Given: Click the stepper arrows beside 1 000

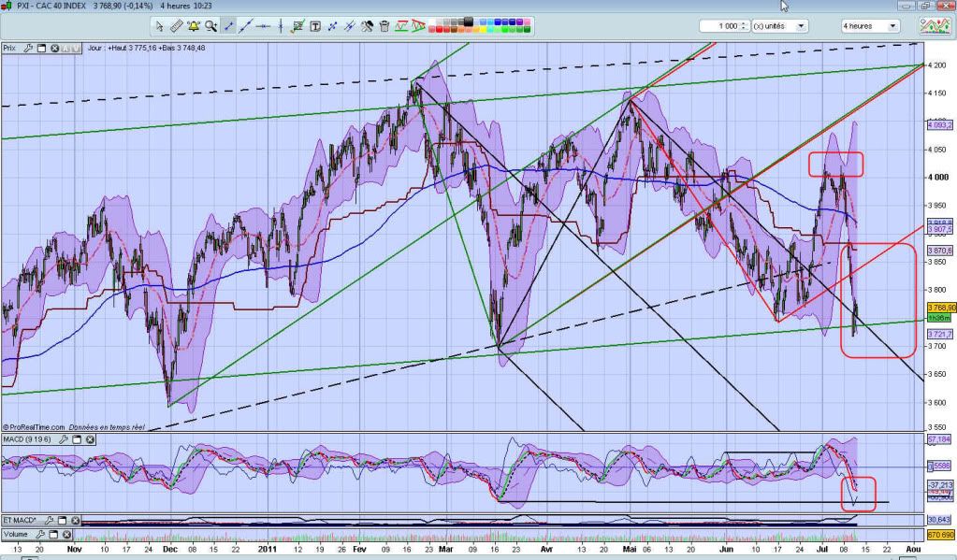Looking at the screenshot, I should 744,26.
